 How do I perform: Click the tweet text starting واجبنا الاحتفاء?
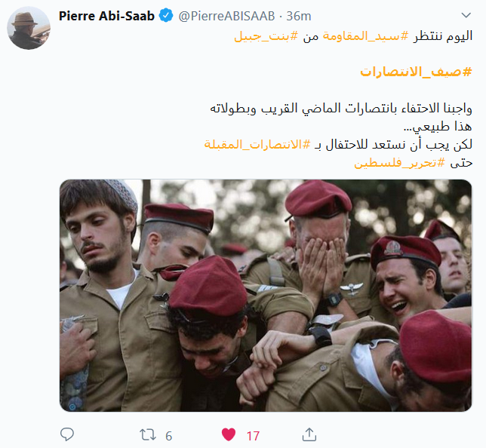pos(341,109)
